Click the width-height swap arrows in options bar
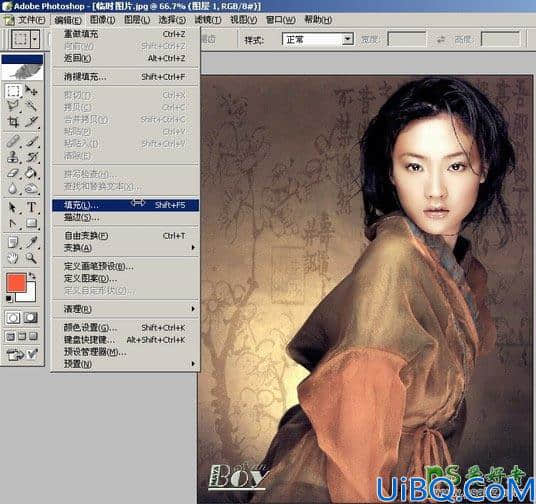Image resolution: width=536 pixels, height=504 pixels. 441,40
